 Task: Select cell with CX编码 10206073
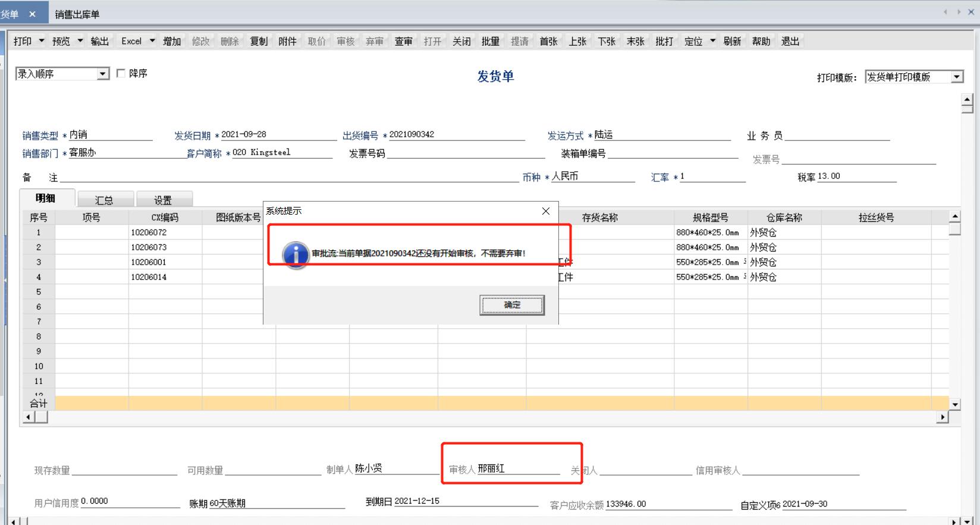tap(165, 247)
